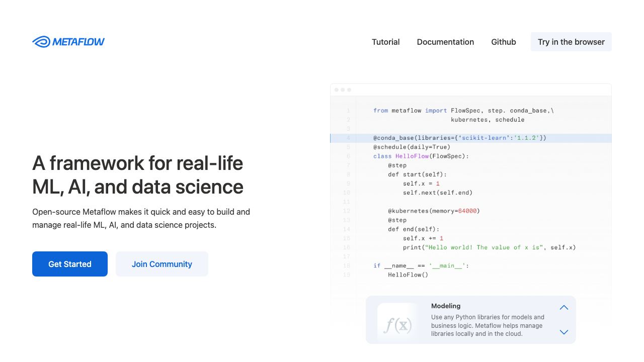Viewport: 644px width, 362px height.
Task: Click the Open-source Metaflow description paragraph
Action: [141, 218]
